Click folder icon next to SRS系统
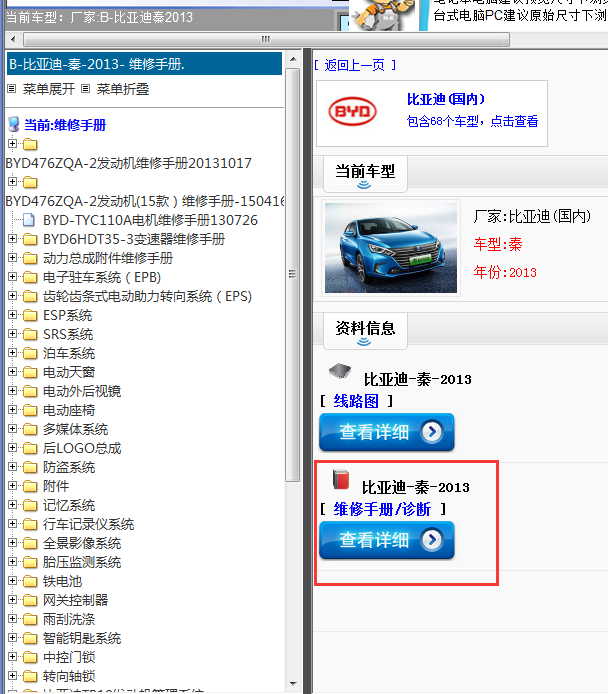The image size is (608, 694). [30, 335]
